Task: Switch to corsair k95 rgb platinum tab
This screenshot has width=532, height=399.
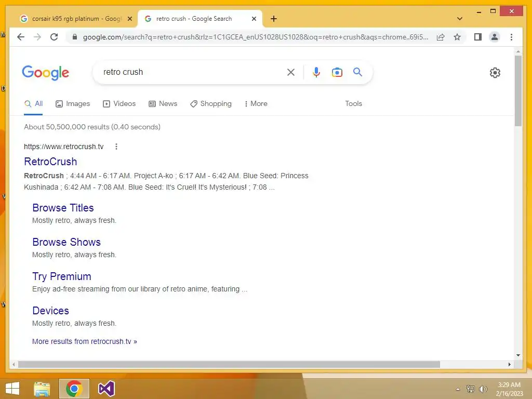Action: coord(76,19)
